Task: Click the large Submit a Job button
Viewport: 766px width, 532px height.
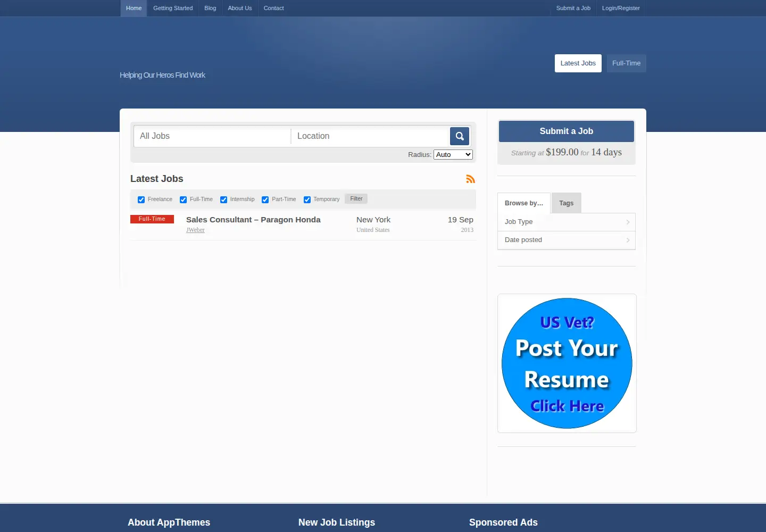Action: 567,131
